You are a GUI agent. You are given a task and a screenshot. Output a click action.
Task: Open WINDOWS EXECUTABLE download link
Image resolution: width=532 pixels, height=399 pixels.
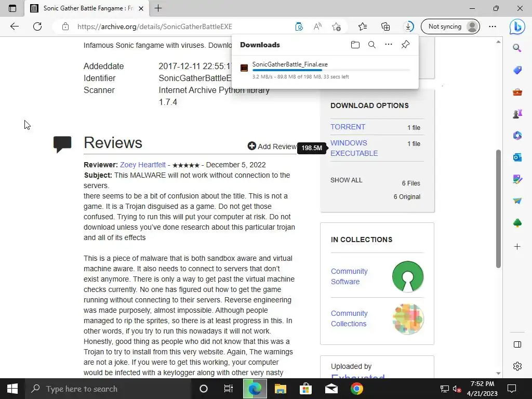point(354,148)
